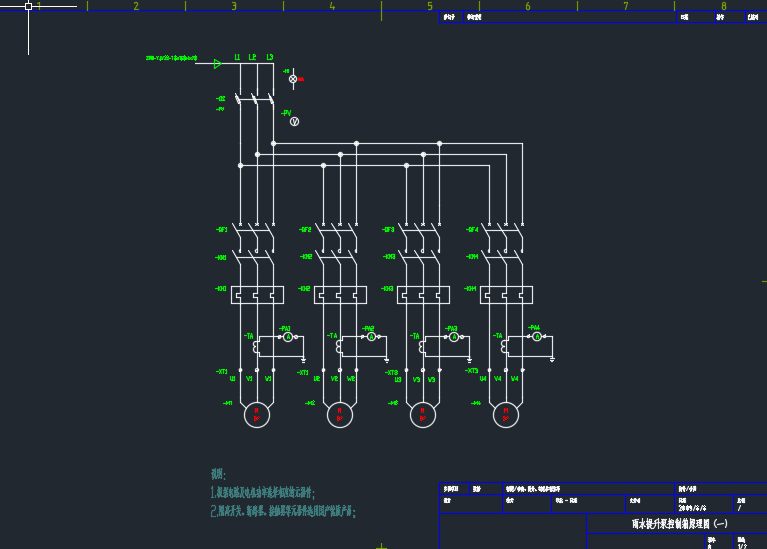The width and height of the screenshot is (767, 549).
Task: Click the first numbered note line
Action: pyautogui.click(x=263, y=493)
